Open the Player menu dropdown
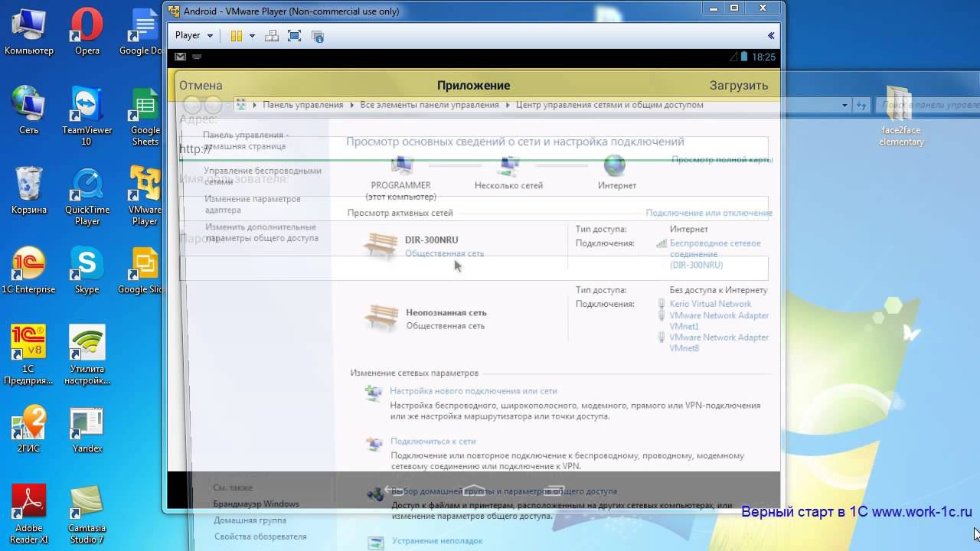This screenshot has height=551, width=980. tap(194, 35)
